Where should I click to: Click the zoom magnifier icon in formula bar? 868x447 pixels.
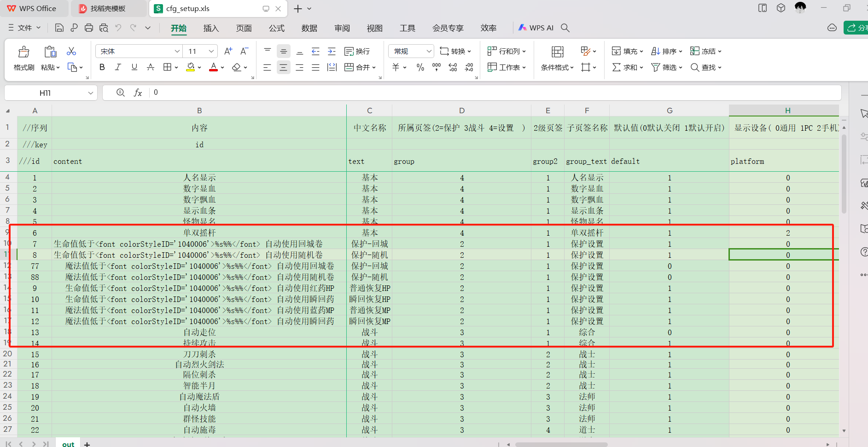point(121,93)
